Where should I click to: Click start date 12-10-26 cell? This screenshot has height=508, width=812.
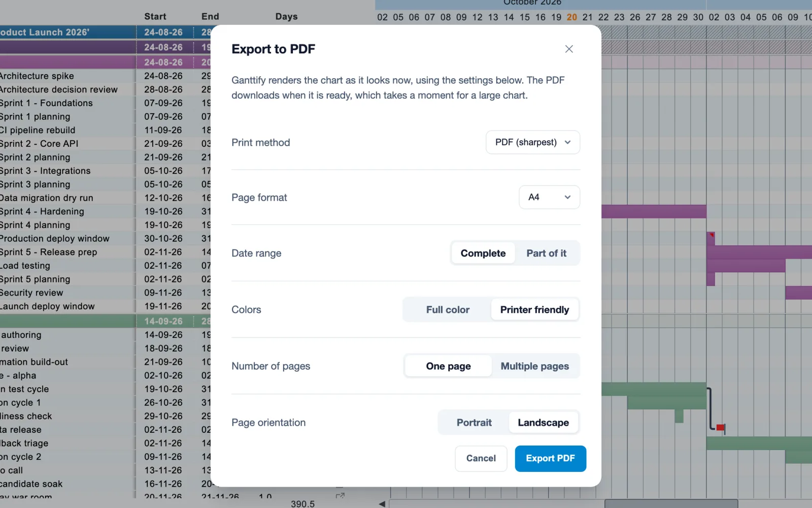point(163,198)
